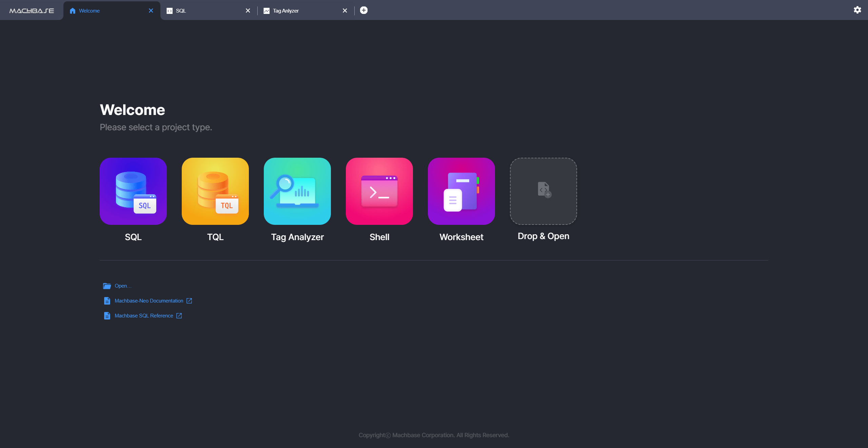
Task: Open Machbase SQL Reference link
Action: point(144,316)
